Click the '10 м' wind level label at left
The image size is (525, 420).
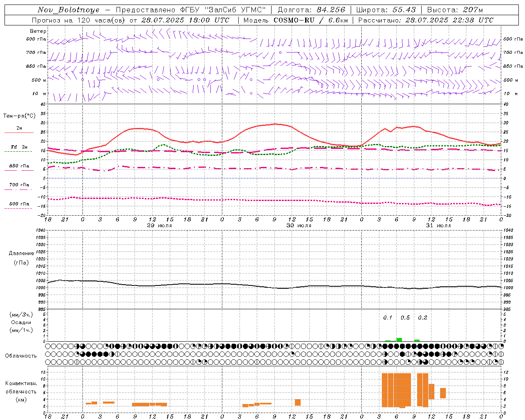point(39,94)
